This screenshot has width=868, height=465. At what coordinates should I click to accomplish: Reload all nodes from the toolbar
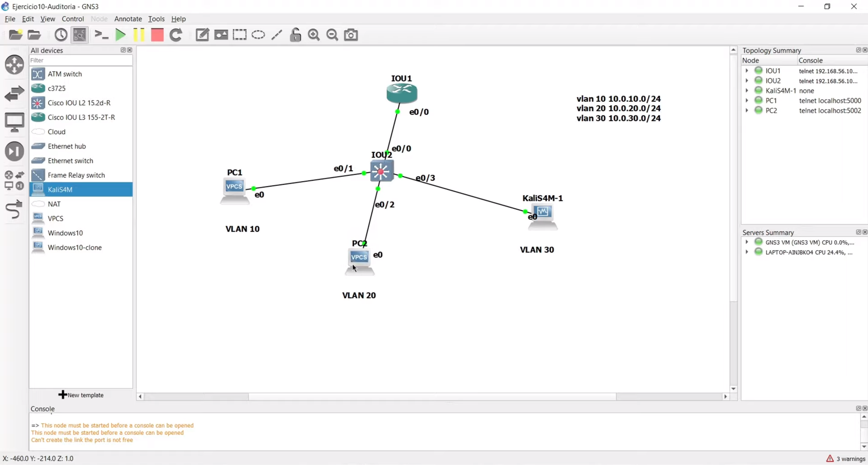click(x=176, y=35)
